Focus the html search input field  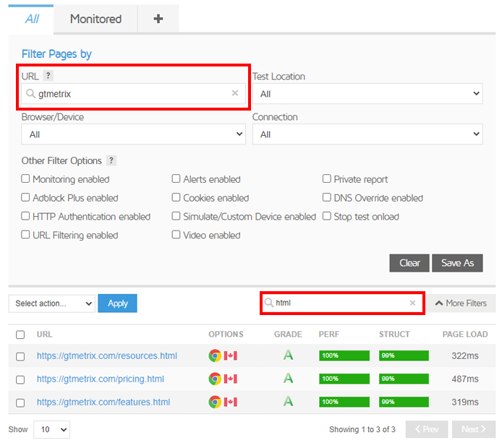(x=342, y=303)
